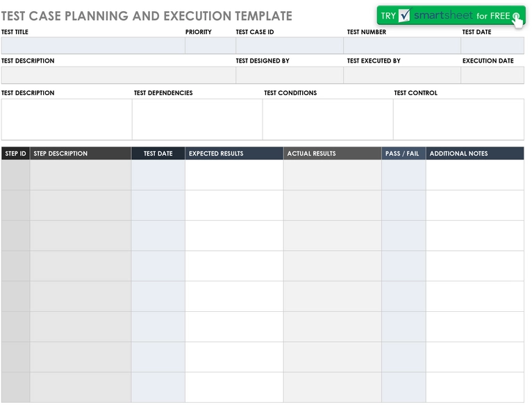
Task: Click the Smartsheet checkmark logo icon
Action: point(404,15)
